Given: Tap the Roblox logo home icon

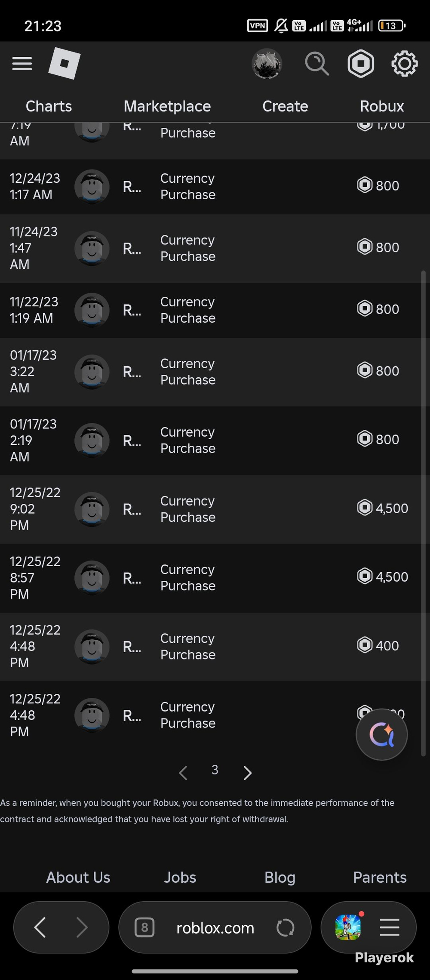Looking at the screenshot, I should coord(64,64).
